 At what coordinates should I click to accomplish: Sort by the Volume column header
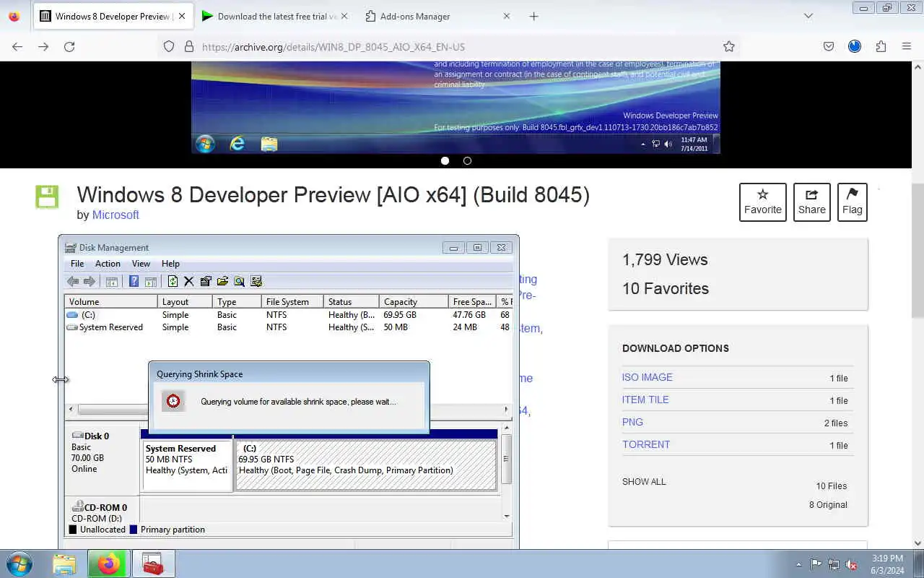point(111,301)
